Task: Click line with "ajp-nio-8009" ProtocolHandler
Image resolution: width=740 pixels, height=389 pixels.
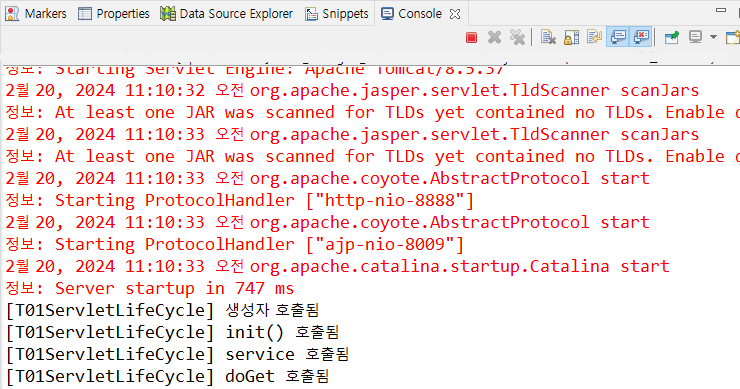Action: (235, 244)
